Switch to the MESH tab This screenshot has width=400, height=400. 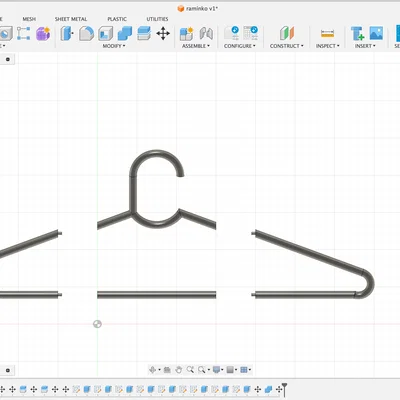29,19
